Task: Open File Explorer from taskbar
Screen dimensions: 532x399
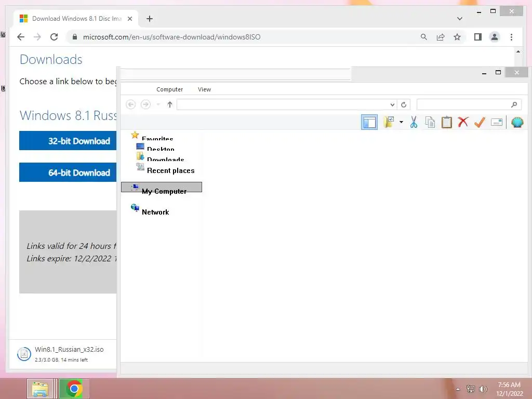Action: (x=40, y=389)
